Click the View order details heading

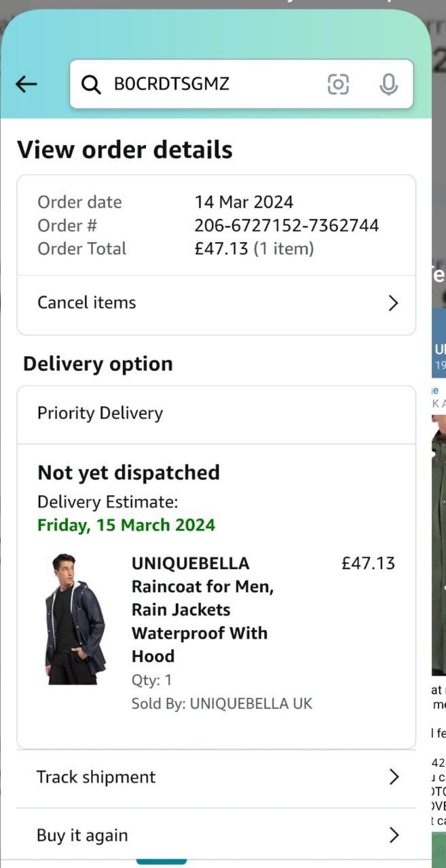125,150
